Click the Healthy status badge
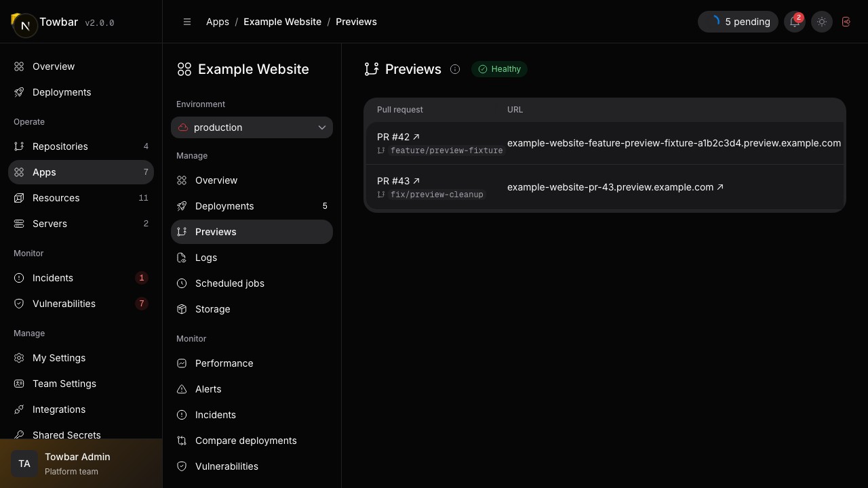The image size is (868, 488). (500, 69)
